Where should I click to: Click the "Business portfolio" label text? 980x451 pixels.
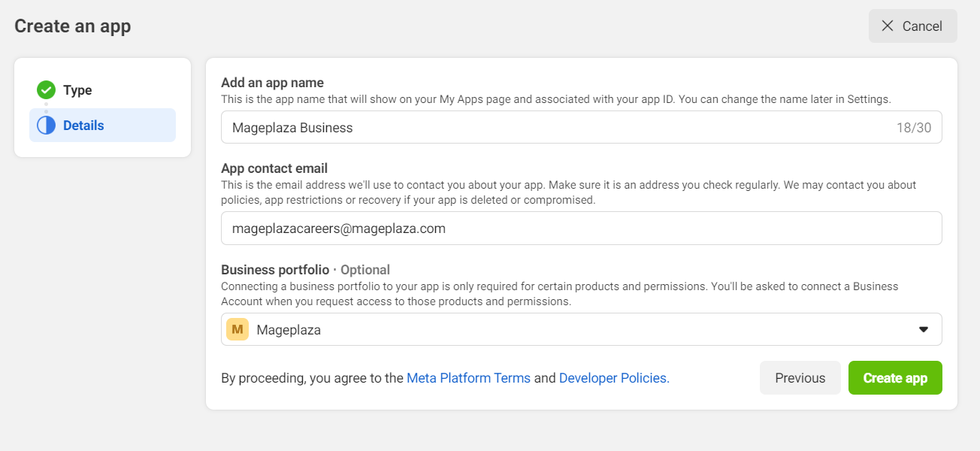275,270
